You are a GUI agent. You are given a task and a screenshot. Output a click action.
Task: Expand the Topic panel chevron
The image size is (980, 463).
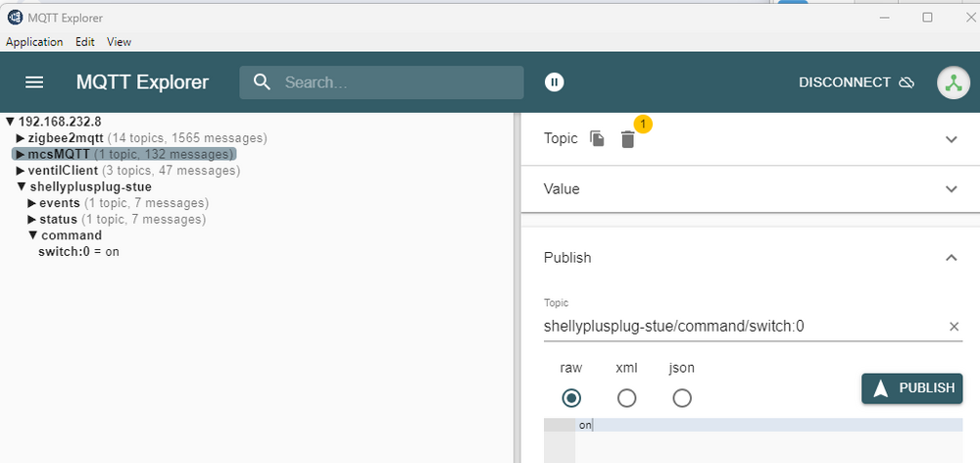(x=951, y=139)
